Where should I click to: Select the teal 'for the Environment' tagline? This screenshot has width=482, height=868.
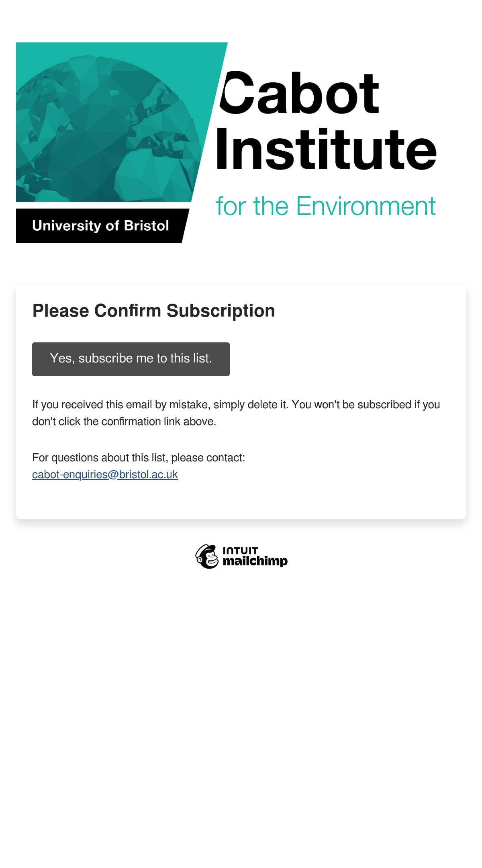point(326,207)
